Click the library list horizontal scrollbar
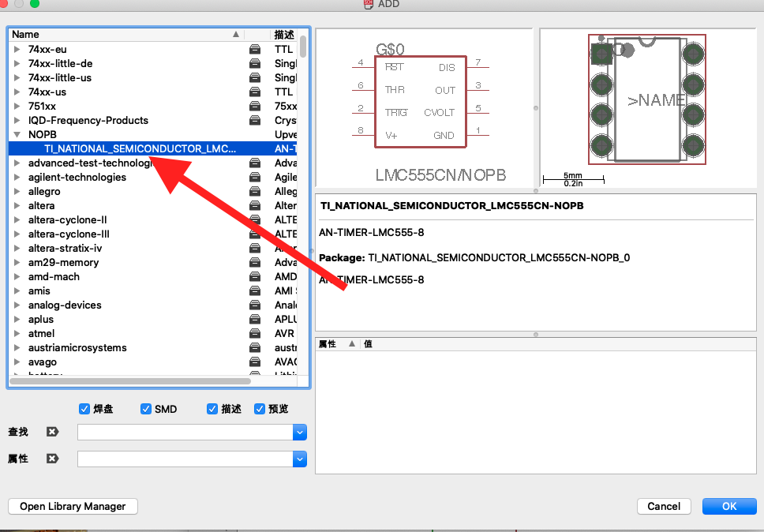The image size is (764, 532). [130, 381]
